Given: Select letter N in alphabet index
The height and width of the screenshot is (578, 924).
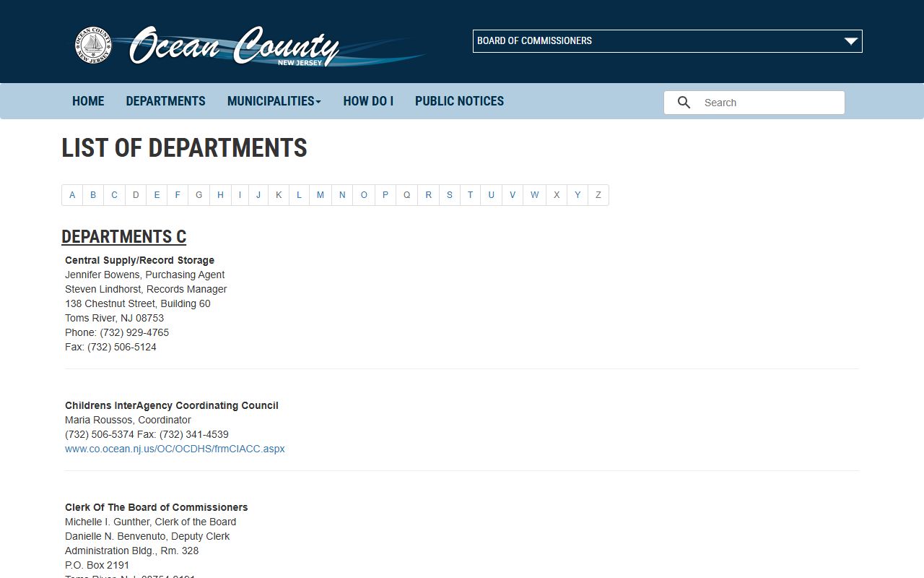Looking at the screenshot, I should [x=342, y=195].
